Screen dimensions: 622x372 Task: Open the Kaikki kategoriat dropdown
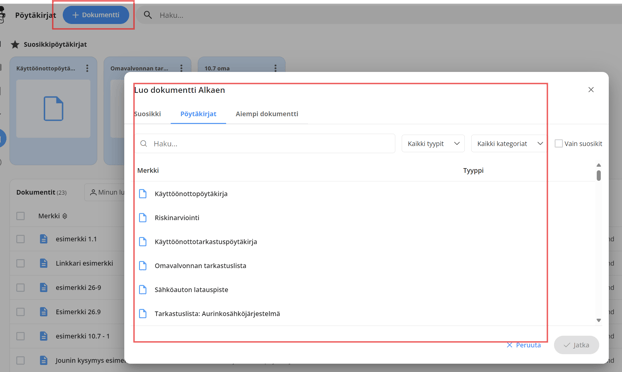point(509,144)
